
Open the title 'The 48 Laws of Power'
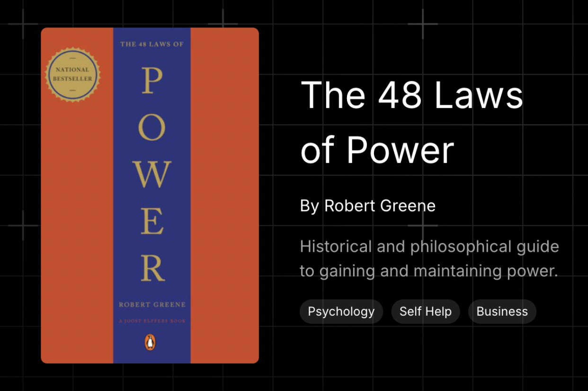pos(411,122)
